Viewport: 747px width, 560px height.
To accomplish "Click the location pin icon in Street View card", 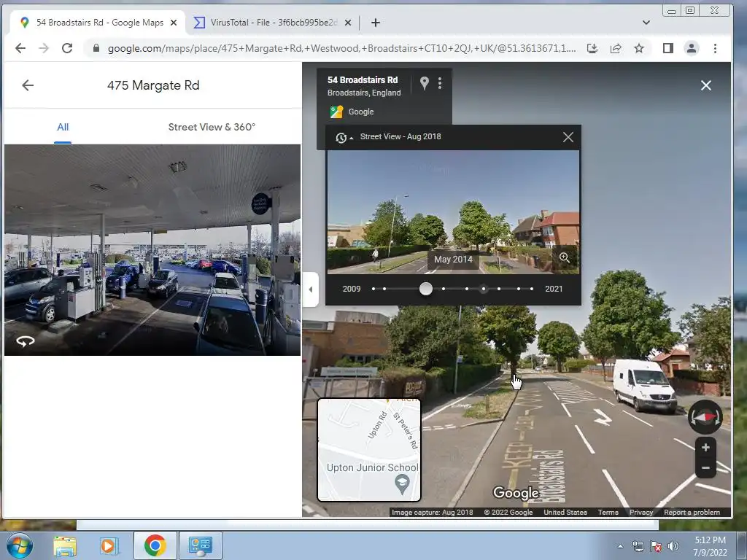I will 424,83.
